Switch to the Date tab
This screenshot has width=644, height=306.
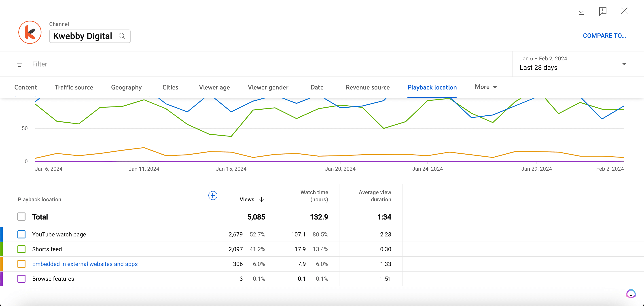pos(317,87)
